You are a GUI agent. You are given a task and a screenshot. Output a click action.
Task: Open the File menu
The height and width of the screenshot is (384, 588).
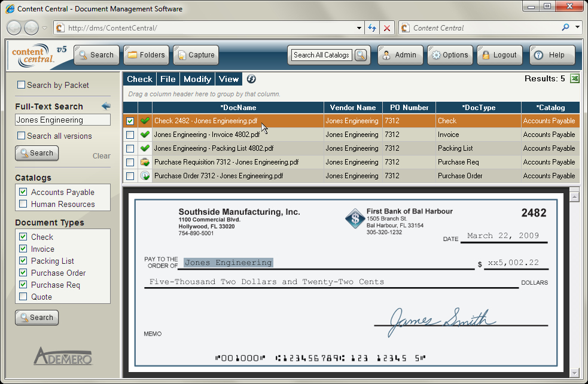tap(167, 79)
